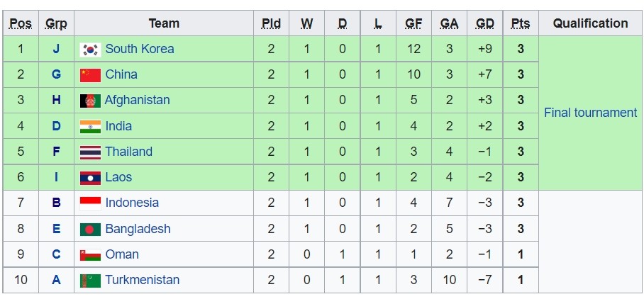Click the Afghanistan flag icon
The image size is (644, 299).
[90, 101]
